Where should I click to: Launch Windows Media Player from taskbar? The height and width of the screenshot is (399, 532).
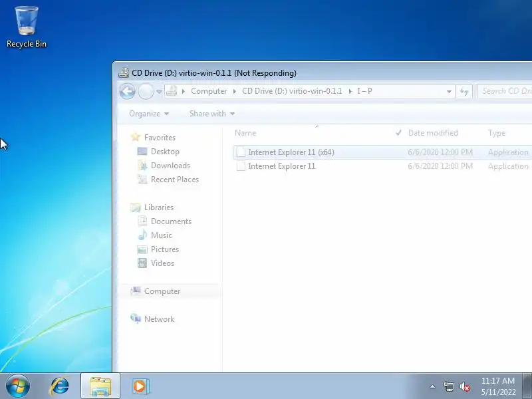coord(140,386)
